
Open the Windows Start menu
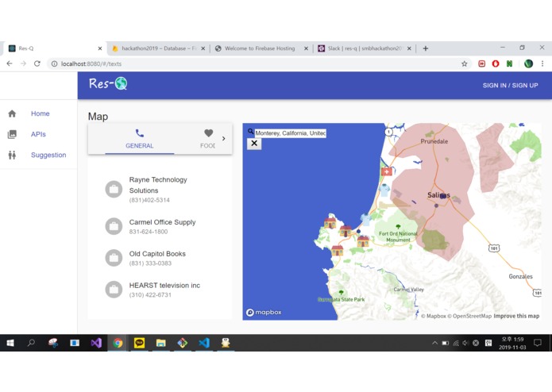click(10, 343)
